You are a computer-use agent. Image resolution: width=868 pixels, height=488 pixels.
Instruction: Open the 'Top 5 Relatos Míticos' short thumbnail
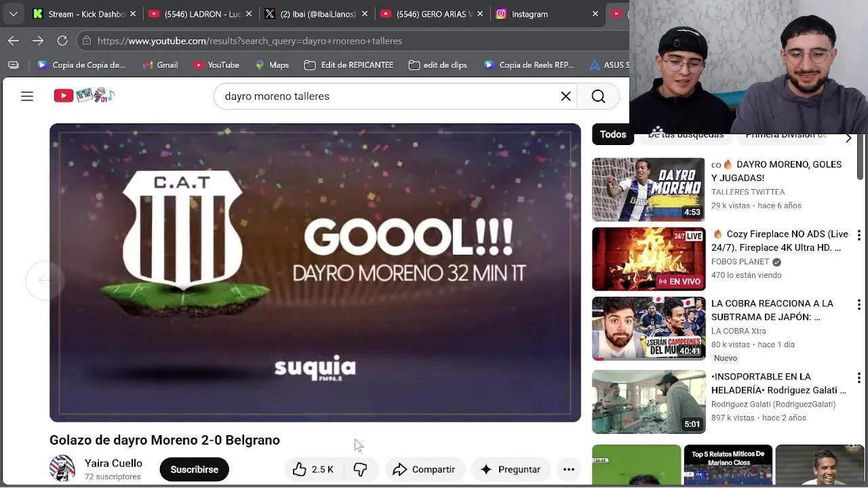point(728,465)
